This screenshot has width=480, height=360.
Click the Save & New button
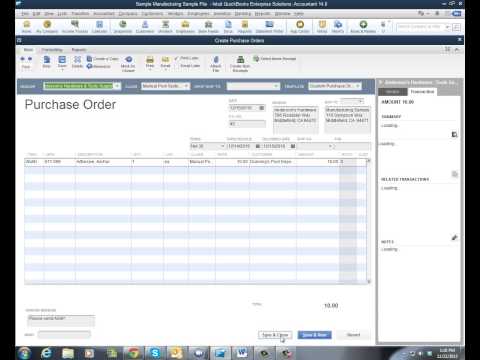coord(314,335)
